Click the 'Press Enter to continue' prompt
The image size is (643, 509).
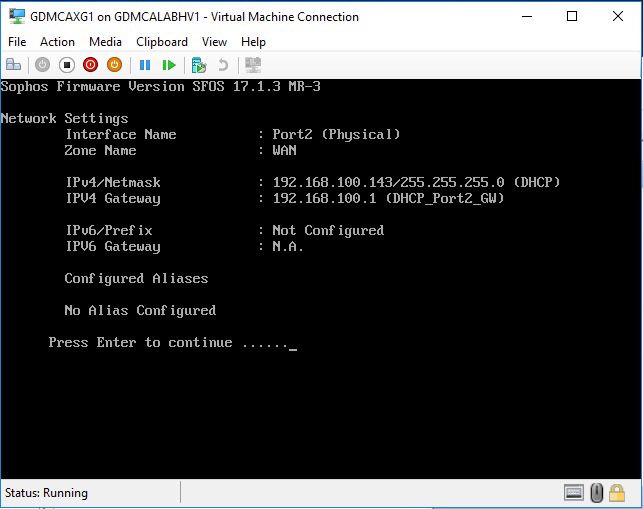point(140,342)
